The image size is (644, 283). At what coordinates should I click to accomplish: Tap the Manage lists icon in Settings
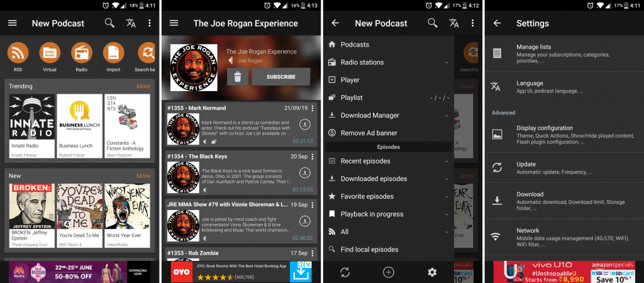pos(497,53)
